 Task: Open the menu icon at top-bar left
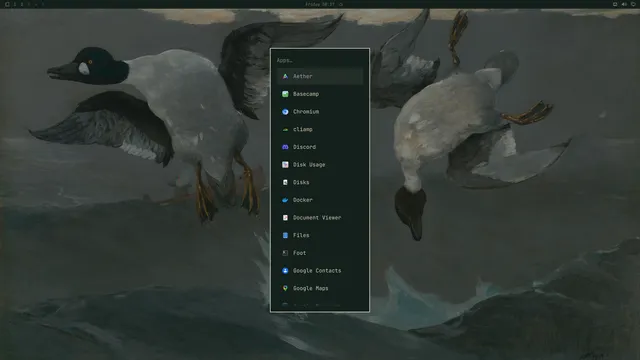7,4
